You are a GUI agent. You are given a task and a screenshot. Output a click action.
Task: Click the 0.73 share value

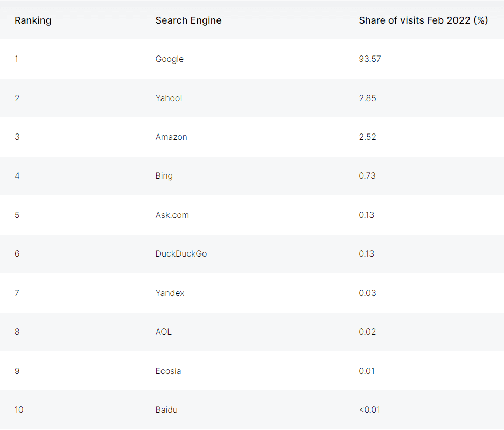coord(367,176)
